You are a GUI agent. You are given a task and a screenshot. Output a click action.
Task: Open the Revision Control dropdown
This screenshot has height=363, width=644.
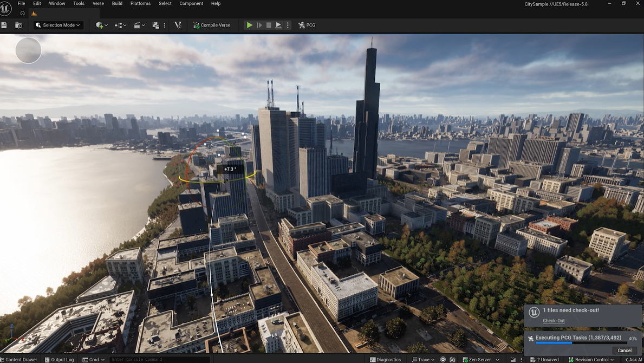591,359
